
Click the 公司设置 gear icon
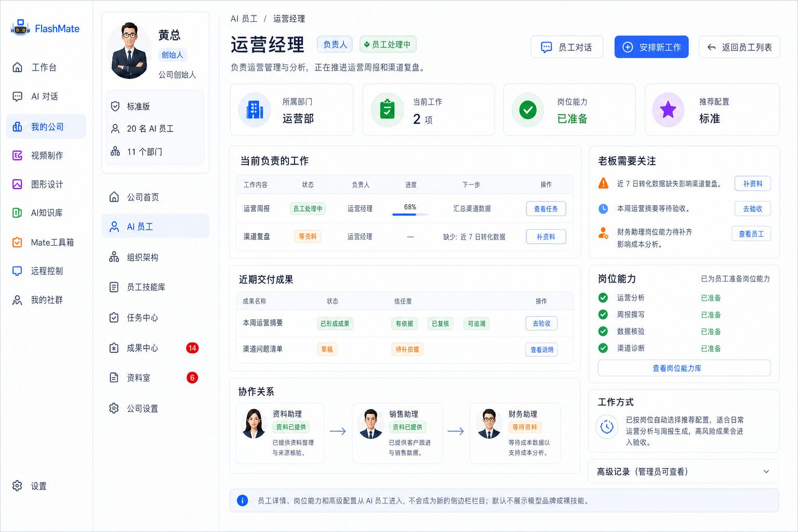114,408
